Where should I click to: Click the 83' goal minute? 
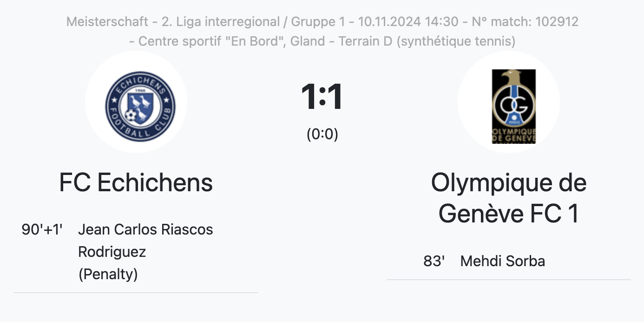click(x=434, y=261)
